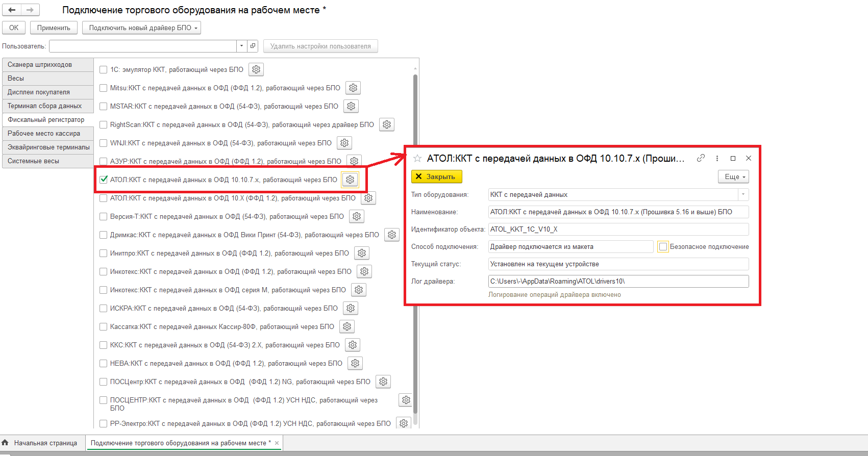Enable 1С: эмулятор ККТ checkbox
This screenshot has width=868, height=456.
point(104,69)
